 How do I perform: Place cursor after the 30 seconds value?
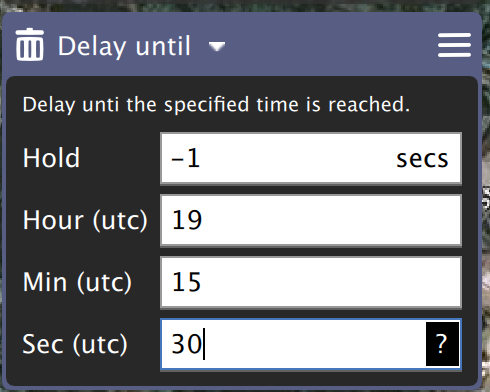[204, 344]
